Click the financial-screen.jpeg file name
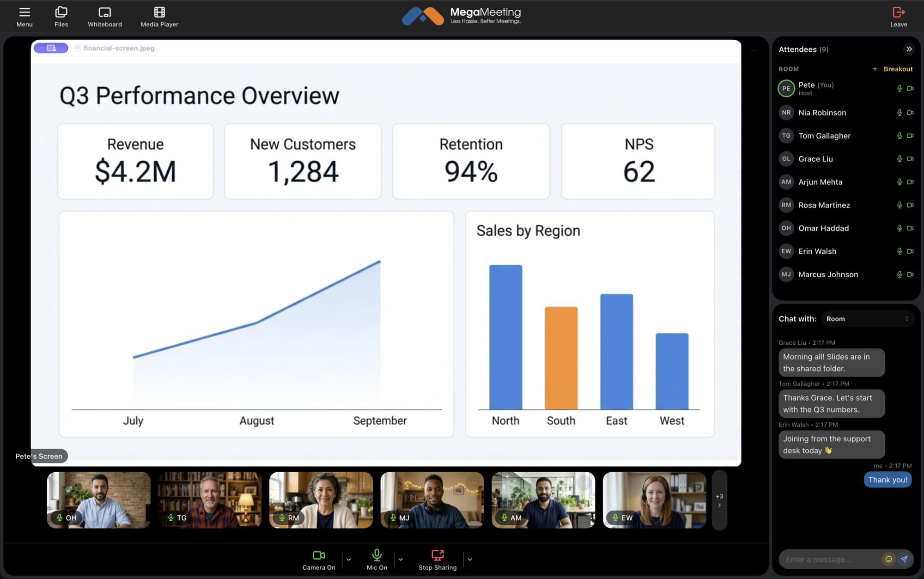Image resolution: width=924 pixels, height=579 pixels. 119,48
